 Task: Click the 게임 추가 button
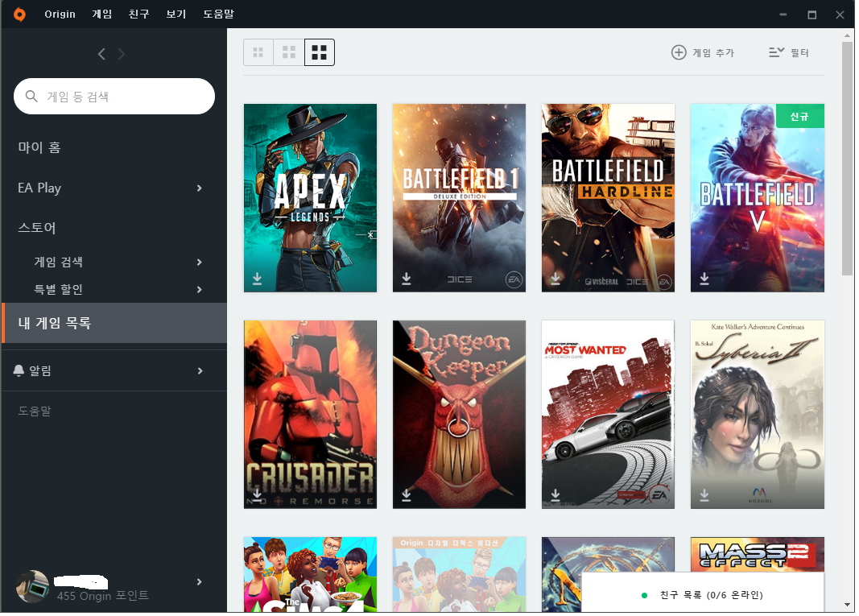703,52
